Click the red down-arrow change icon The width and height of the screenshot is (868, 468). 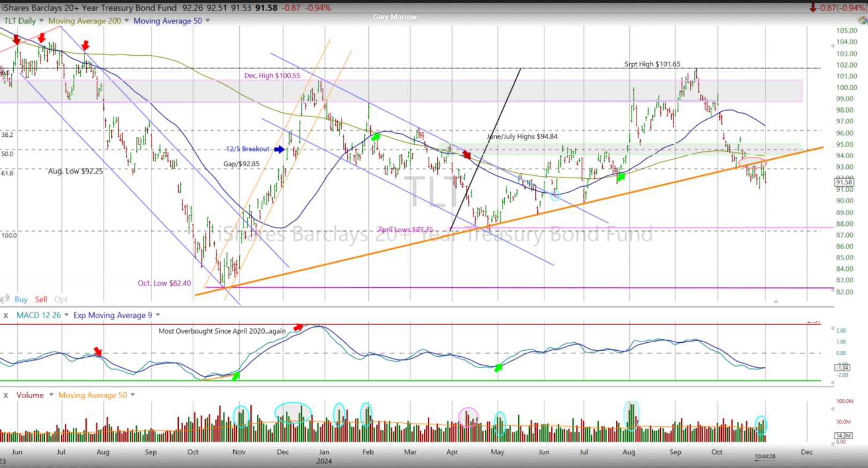coord(813,8)
